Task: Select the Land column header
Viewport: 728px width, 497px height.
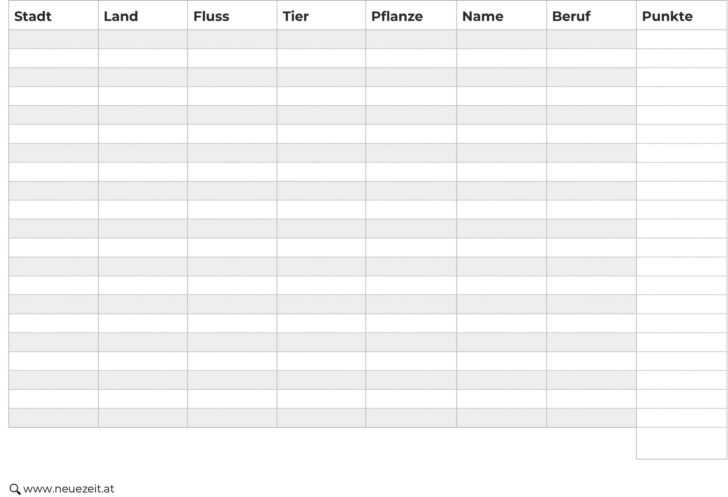Action: pos(121,16)
